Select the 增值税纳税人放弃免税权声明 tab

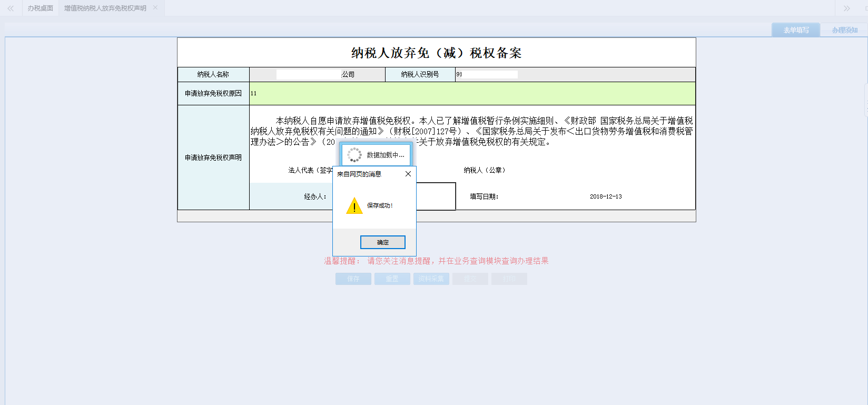[x=105, y=8]
